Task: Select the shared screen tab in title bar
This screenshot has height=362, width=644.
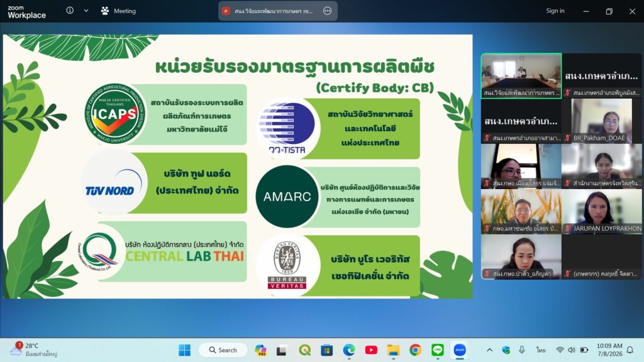Action: (x=278, y=11)
